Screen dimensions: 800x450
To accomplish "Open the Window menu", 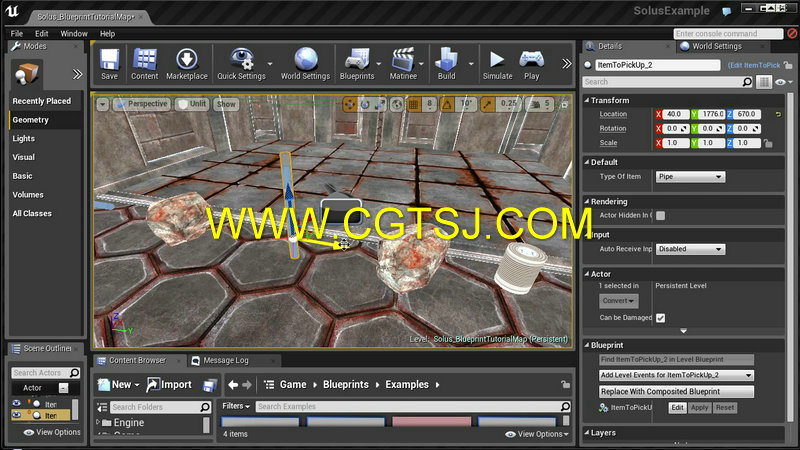I will pyautogui.click(x=74, y=34).
